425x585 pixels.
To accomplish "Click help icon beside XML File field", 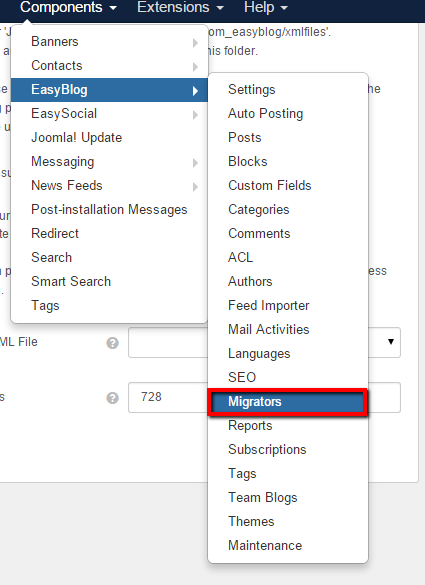I will [112, 343].
